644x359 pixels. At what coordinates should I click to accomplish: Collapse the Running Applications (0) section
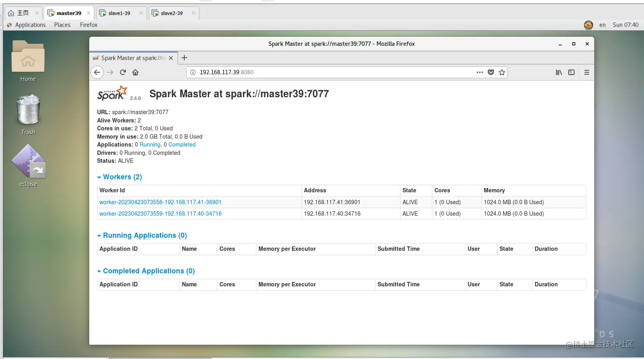pos(142,235)
